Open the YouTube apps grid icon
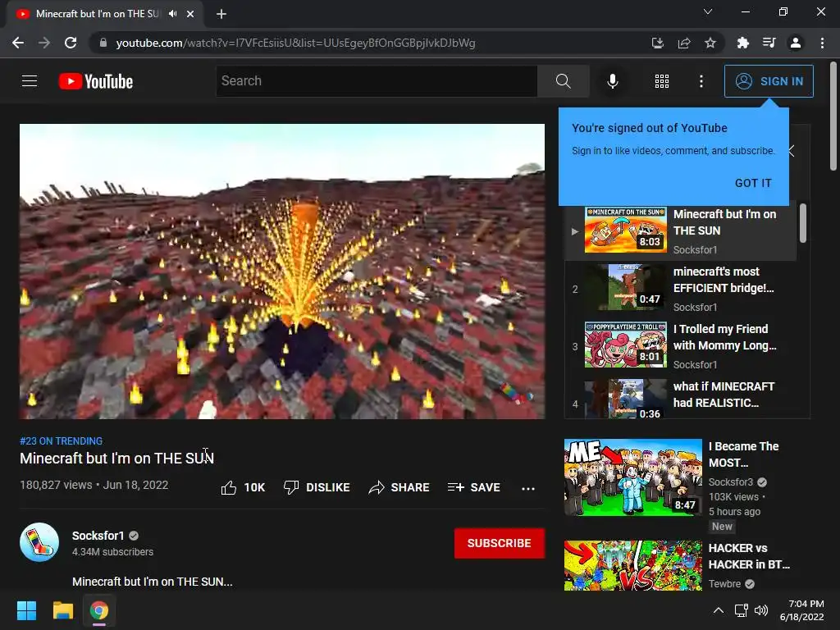840x630 pixels. pos(662,81)
